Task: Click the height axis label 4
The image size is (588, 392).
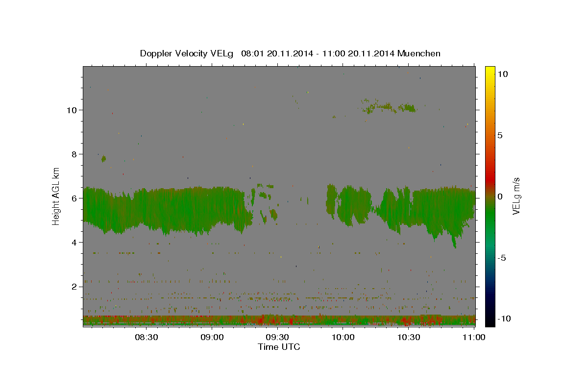Action: point(75,242)
